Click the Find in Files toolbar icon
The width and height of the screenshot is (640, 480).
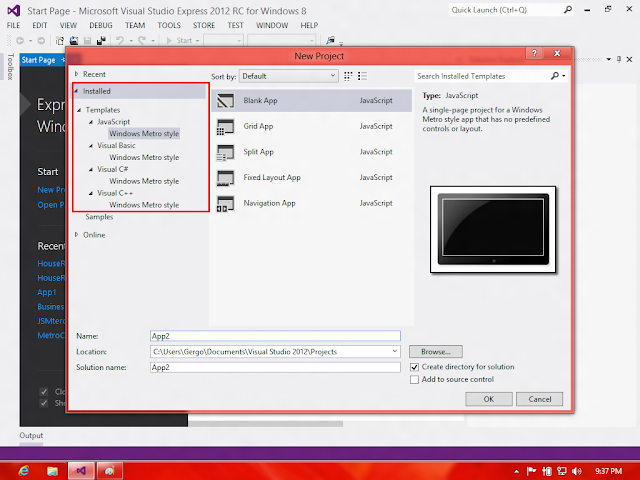coord(330,40)
